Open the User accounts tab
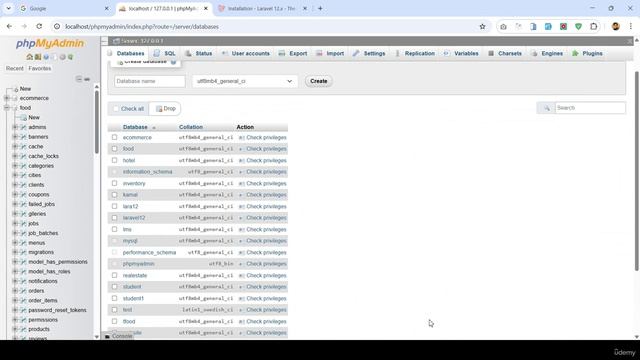The image size is (640, 360). click(246, 53)
